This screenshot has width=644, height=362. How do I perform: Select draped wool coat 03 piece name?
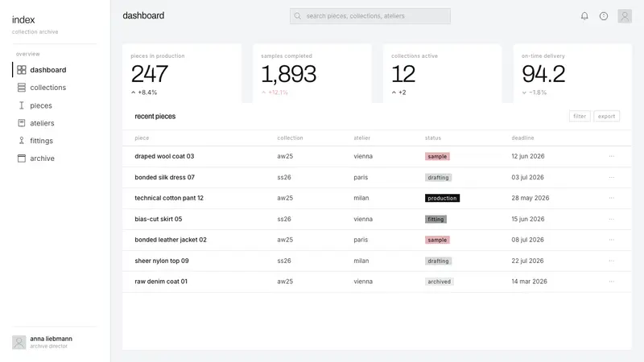pyautogui.click(x=164, y=156)
